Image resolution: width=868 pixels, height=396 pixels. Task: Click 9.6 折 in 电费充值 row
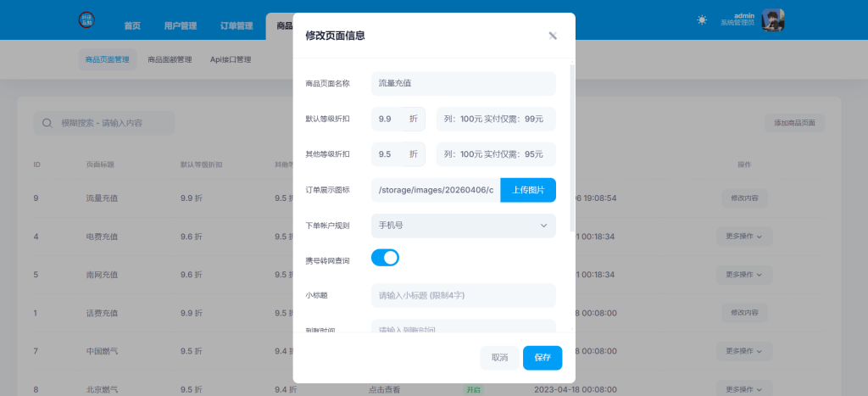[x=192, y=237]
